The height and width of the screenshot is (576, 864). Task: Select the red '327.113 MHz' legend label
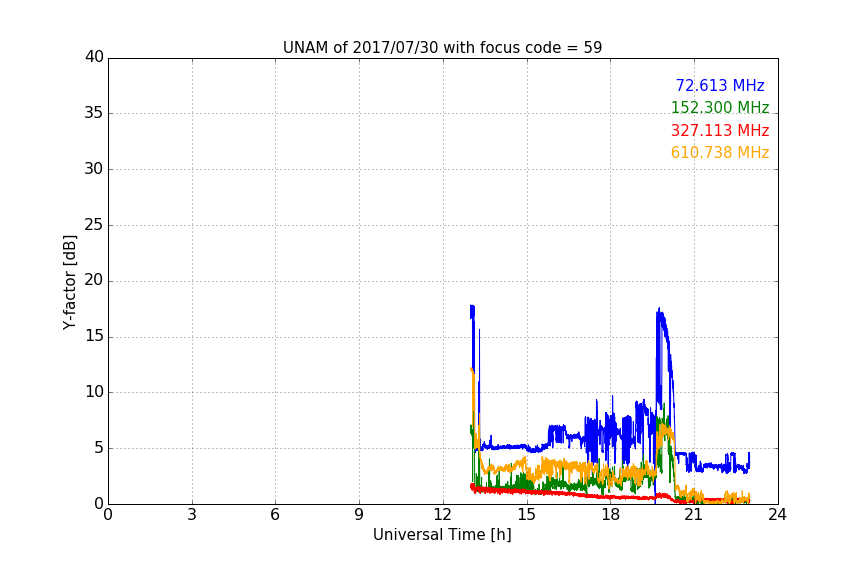720,130
